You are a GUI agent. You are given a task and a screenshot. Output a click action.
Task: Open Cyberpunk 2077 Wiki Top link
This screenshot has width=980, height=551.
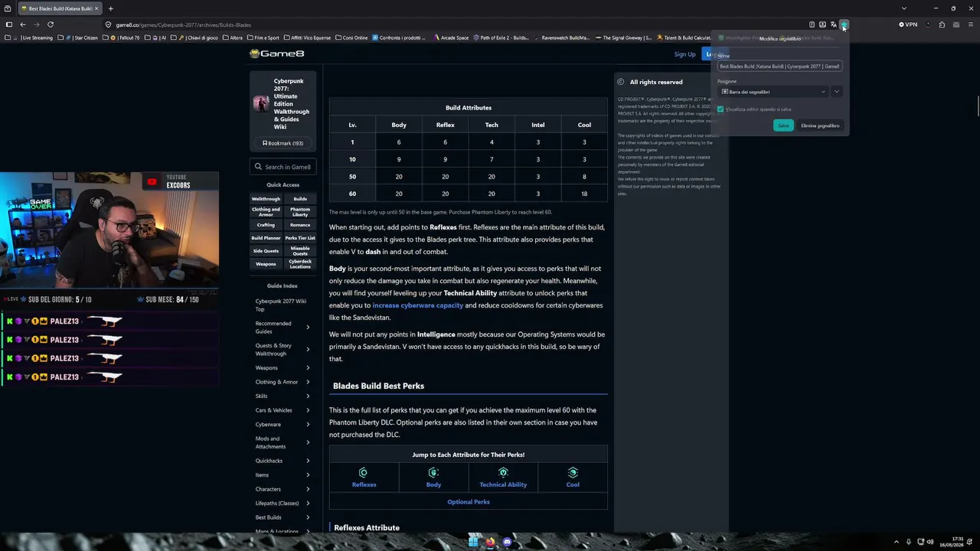(281, 305)
